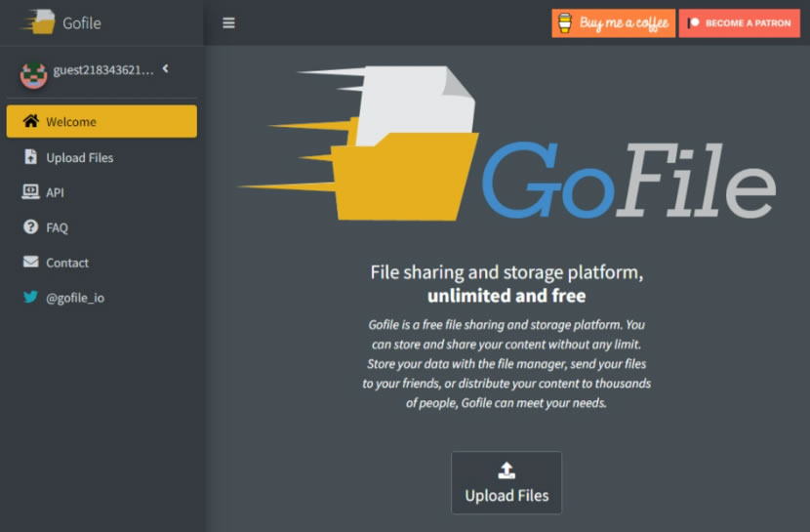Open the Contact page label in sidebar
The width and height of the screenshot is (810, 532).
tap(67, 264)
